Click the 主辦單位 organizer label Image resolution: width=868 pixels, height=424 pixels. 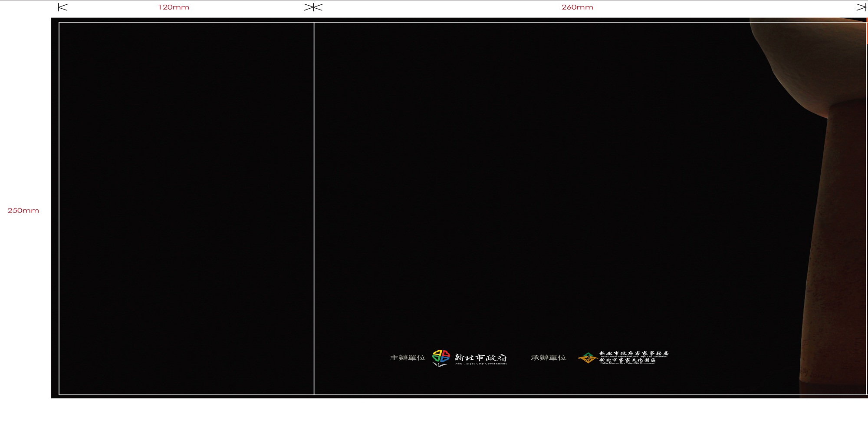[408, 358]
